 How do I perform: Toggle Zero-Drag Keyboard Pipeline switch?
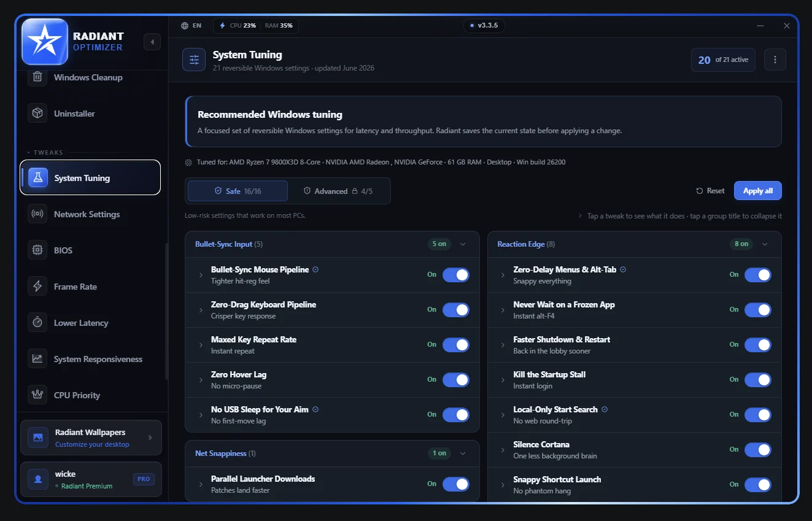click(456, 310)
